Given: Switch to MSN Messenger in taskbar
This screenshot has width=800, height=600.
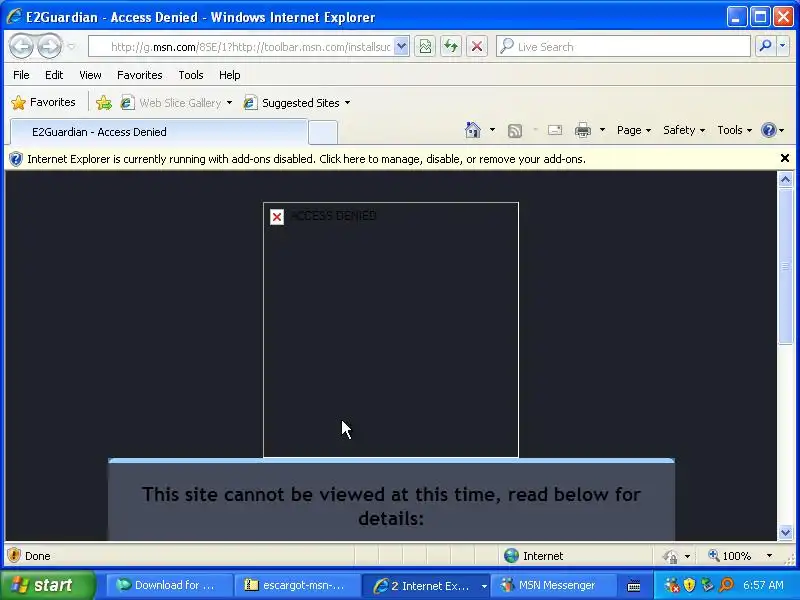Looking at the screenshot, I should (x=553, y=585).
